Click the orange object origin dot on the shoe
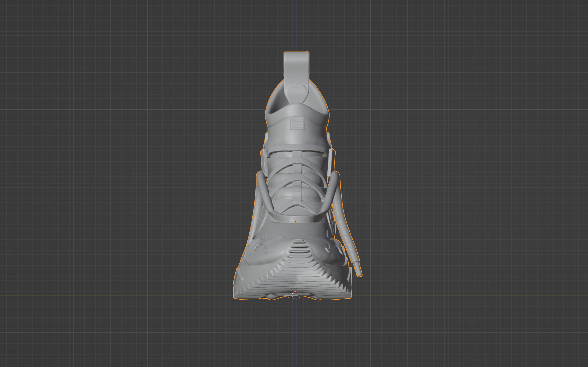588x367 pixels. coord(296,221)
